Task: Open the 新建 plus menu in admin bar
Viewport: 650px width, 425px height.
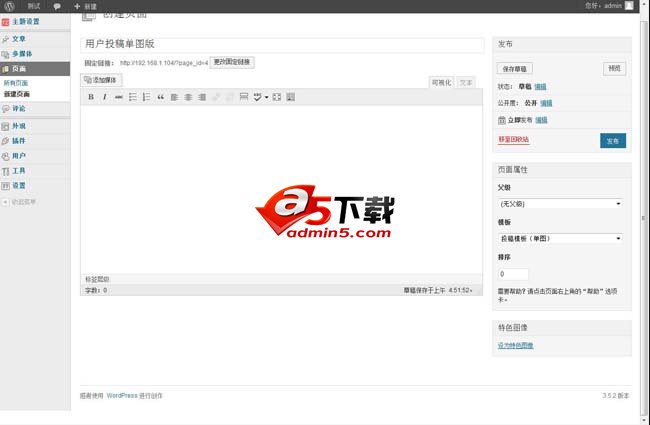Action: coord(85,6)
